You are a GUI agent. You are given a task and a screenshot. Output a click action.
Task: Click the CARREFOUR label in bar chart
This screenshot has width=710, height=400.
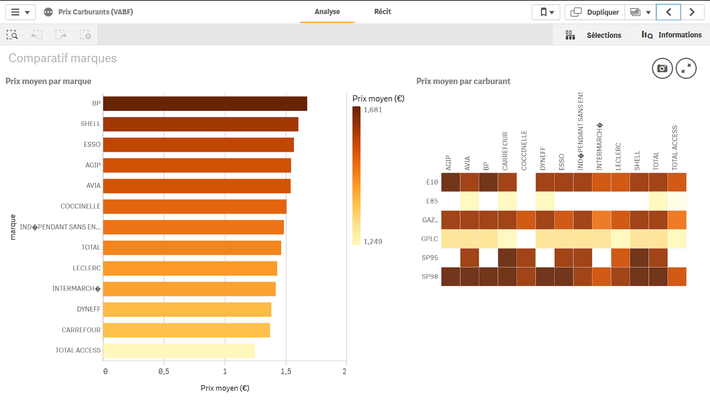[x=81, y=330]
